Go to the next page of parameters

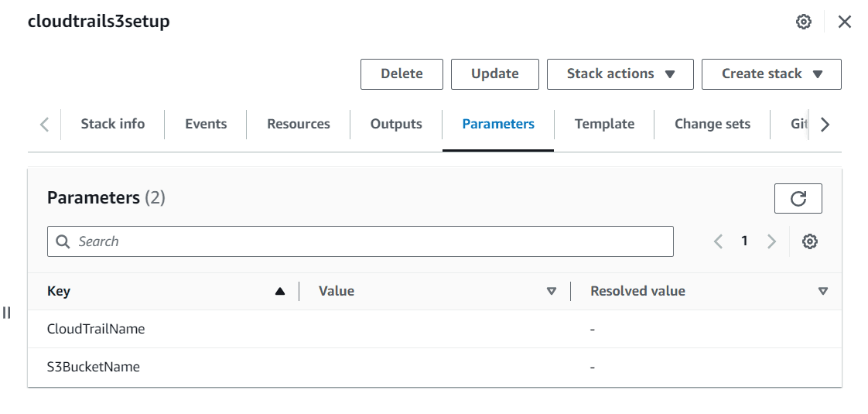(771, 241)
